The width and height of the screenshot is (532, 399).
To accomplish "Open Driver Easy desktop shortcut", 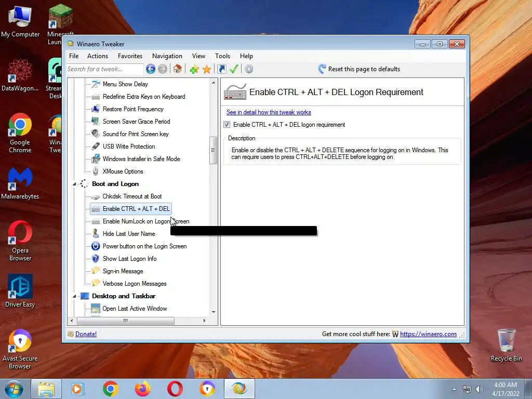I will pyautogui.click(x=20, y=291).
